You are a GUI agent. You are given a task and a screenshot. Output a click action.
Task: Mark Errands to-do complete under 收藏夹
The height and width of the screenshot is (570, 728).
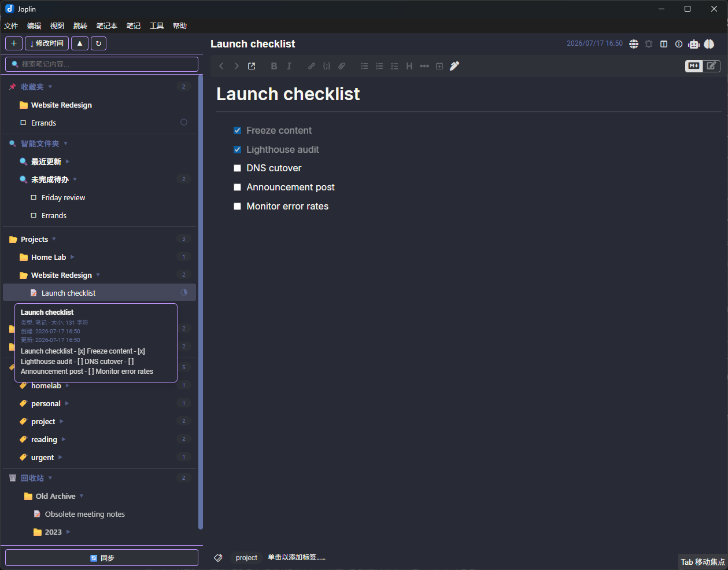(x=23, y=123)
